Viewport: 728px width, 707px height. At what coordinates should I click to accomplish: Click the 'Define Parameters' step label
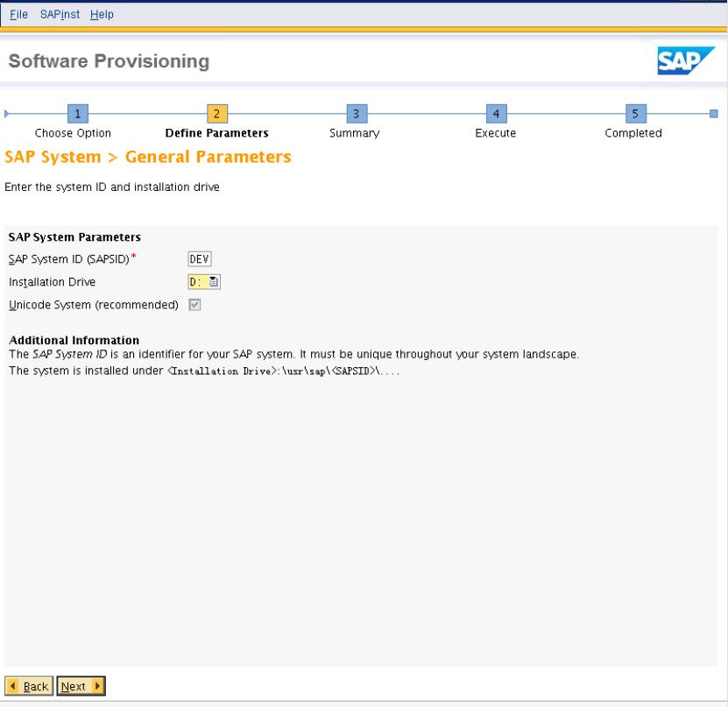pos(216,133)
